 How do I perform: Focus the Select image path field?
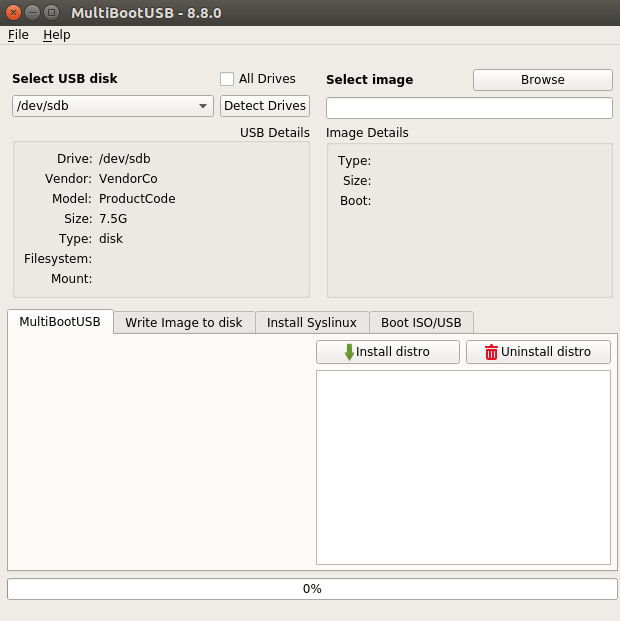pyautogui.click(x=469, y=108)
